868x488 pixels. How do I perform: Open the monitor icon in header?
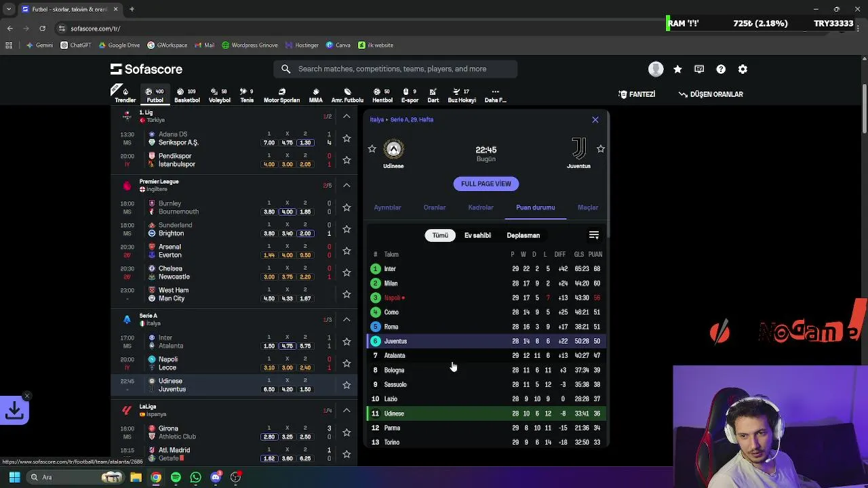tap(699, 69)
